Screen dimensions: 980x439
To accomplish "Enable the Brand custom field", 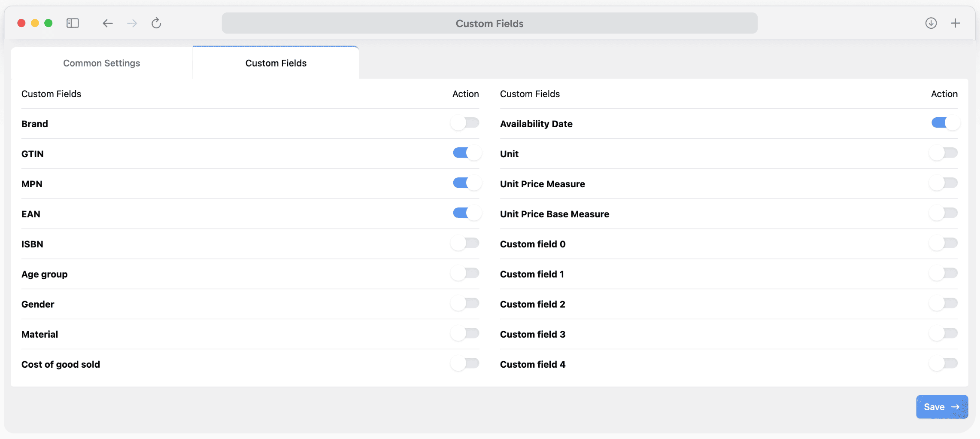I will coord(465,123).
